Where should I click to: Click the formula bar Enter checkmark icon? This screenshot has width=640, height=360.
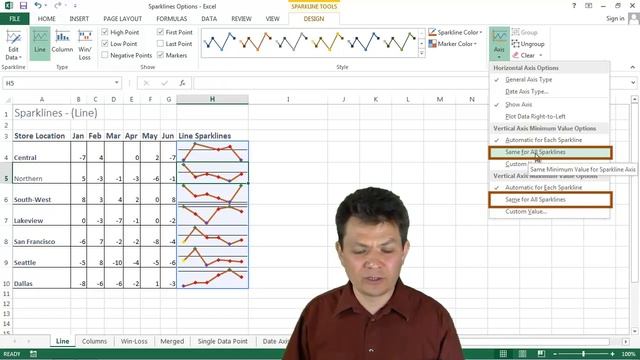pyautogui.click(x=164, y=83)
